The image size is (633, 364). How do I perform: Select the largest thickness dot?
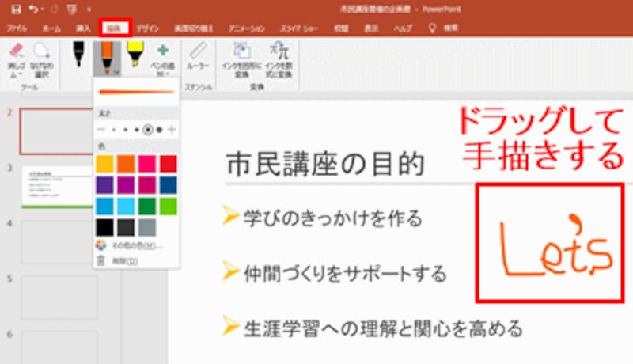tap(160, 130)
